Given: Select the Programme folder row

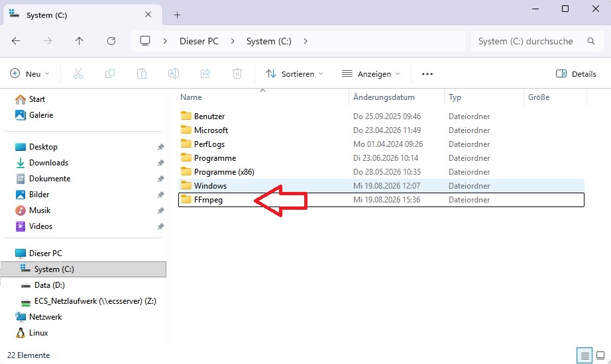Looking at the screenshot, I should 381,158.
